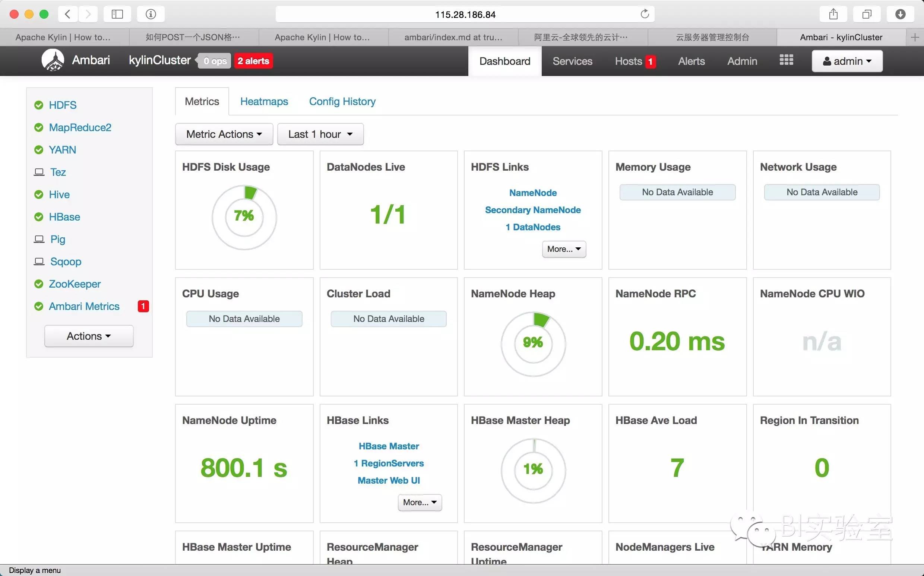The width and height of the screenshot is (924, 576).
Task: Click the YARN green status icon
Action: point(38,150)
